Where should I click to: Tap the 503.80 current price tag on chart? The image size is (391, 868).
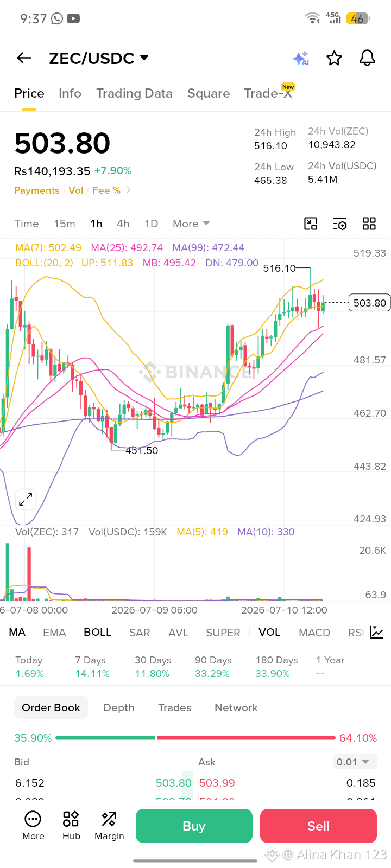coord(369,303)
